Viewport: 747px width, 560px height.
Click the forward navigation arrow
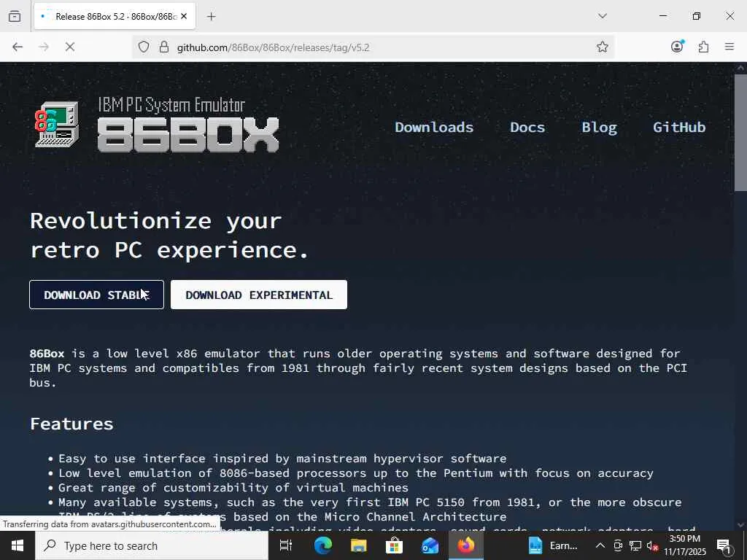44,47
